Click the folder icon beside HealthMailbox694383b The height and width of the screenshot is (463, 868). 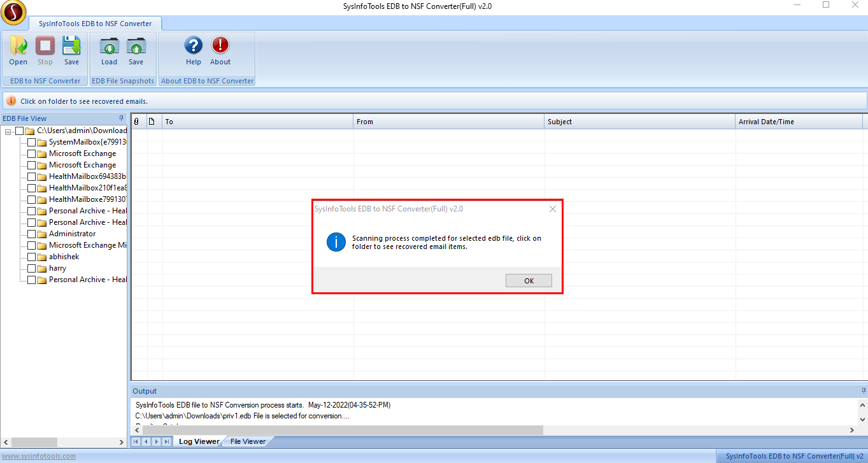(42, 176)
